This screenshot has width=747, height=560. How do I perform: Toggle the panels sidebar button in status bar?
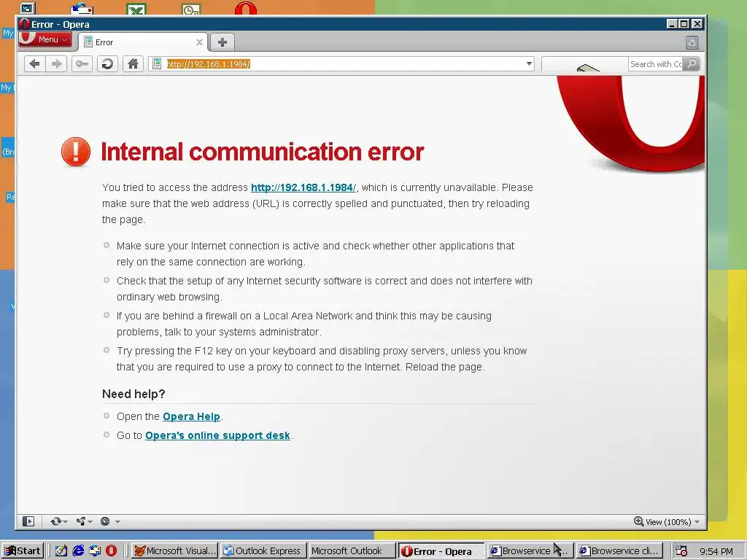pos(28,521)
